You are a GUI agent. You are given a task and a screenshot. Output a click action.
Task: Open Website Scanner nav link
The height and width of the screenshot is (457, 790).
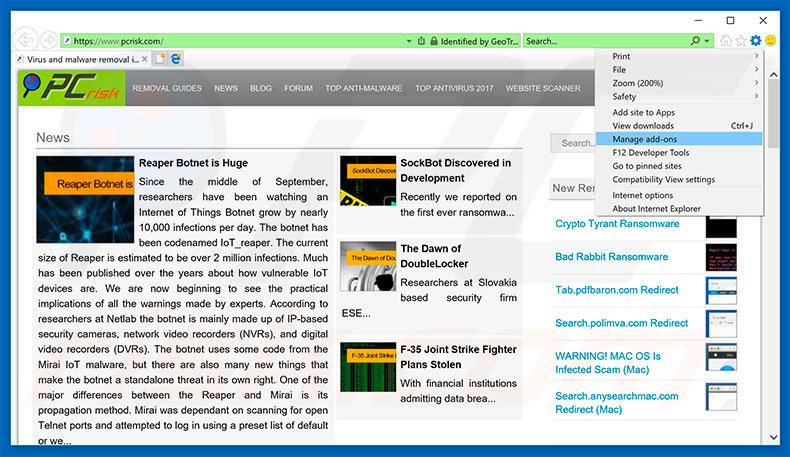(x=543, y=88)
